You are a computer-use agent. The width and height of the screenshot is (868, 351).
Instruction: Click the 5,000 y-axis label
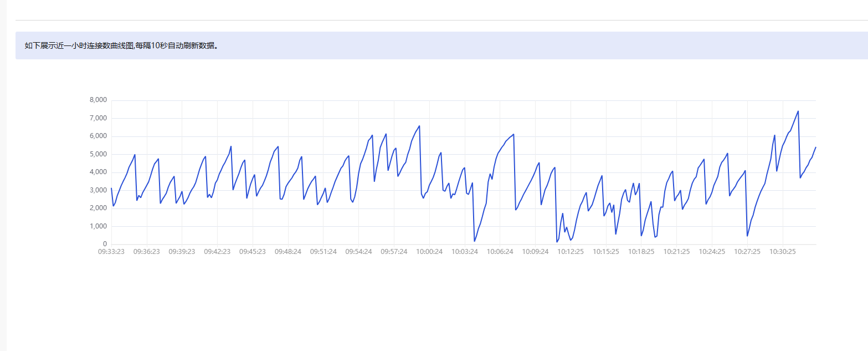98,154
